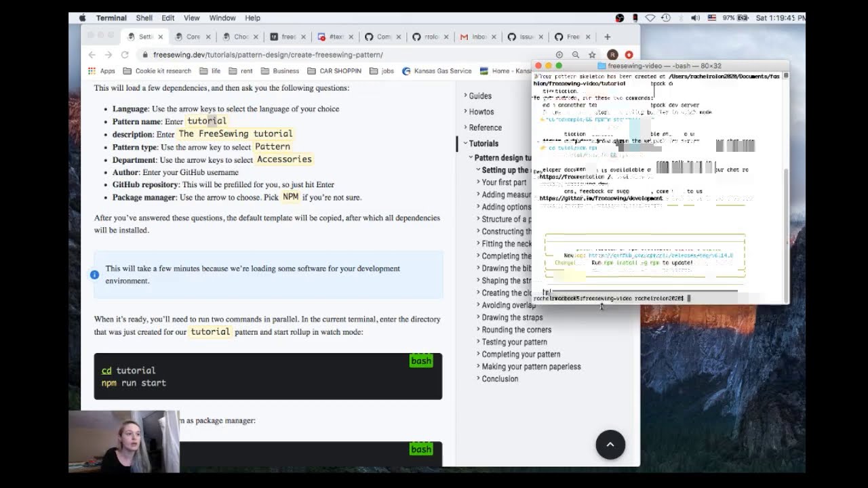Click the install/add circle icon in address bar
This screenshot has width=868, height=488.
[x=559, y=55]
